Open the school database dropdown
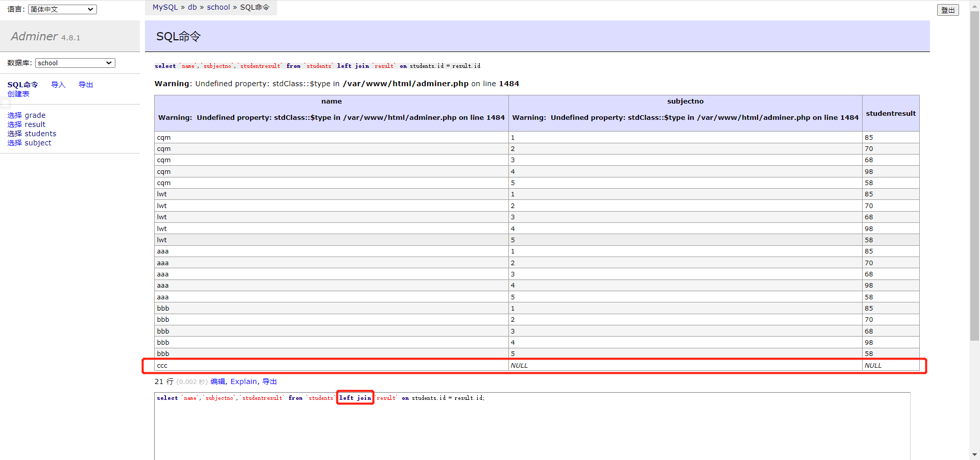This screenshot has width=980, height=460. (x=75, y=63)
